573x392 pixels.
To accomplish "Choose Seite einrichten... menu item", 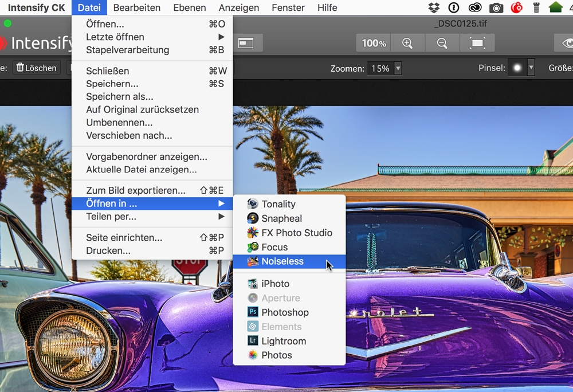I will [152, 237].
